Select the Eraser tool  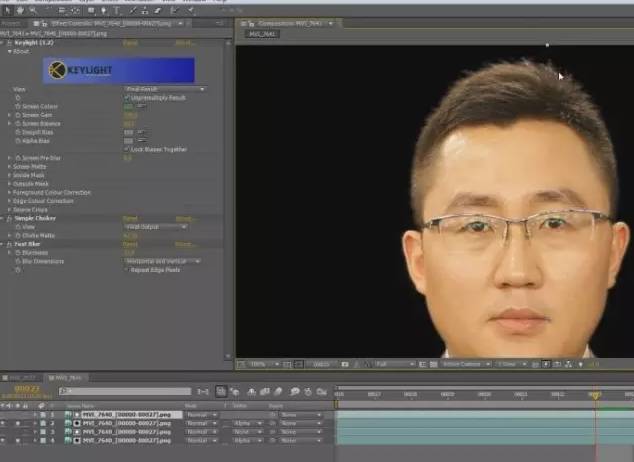[158, 11]
